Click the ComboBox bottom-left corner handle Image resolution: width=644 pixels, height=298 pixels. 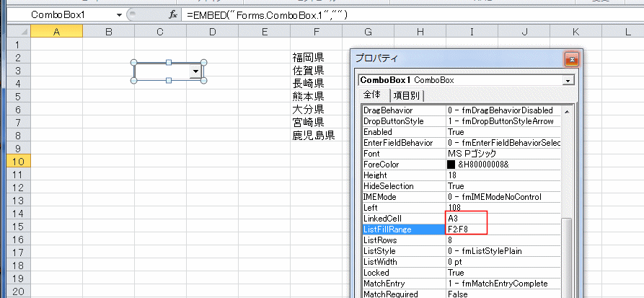point(133,81)
